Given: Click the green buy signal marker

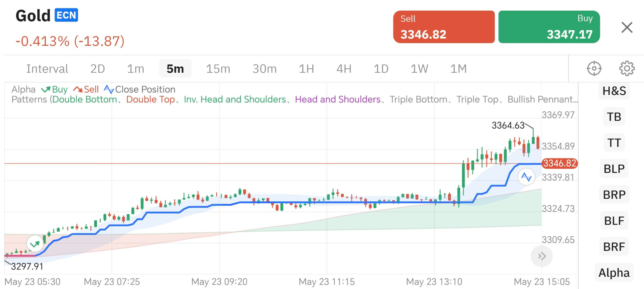Looking at the screenshot, I should (35, 244).
